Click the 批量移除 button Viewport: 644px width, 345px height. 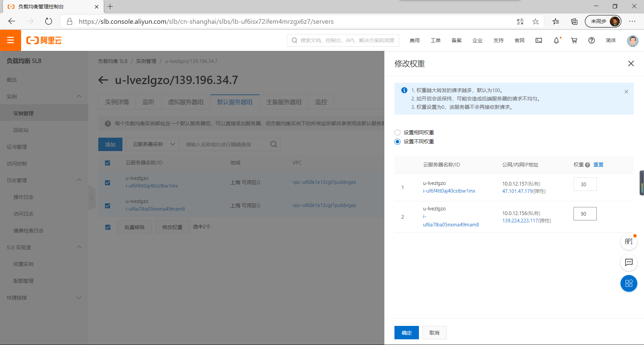[135, 227]
